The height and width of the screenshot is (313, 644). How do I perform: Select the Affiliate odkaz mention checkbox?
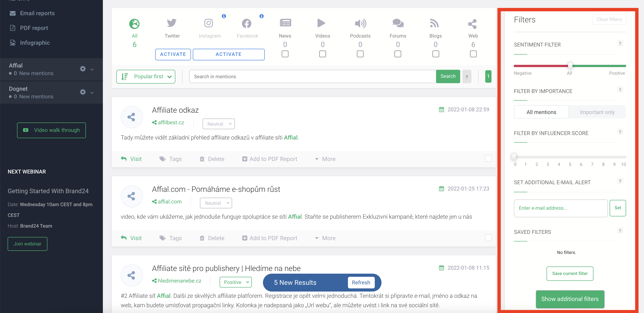tap(488, 159)
